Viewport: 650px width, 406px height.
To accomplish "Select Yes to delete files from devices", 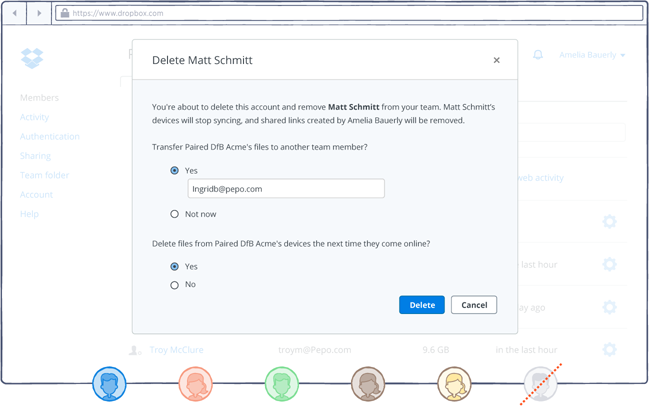I will 175,266.
